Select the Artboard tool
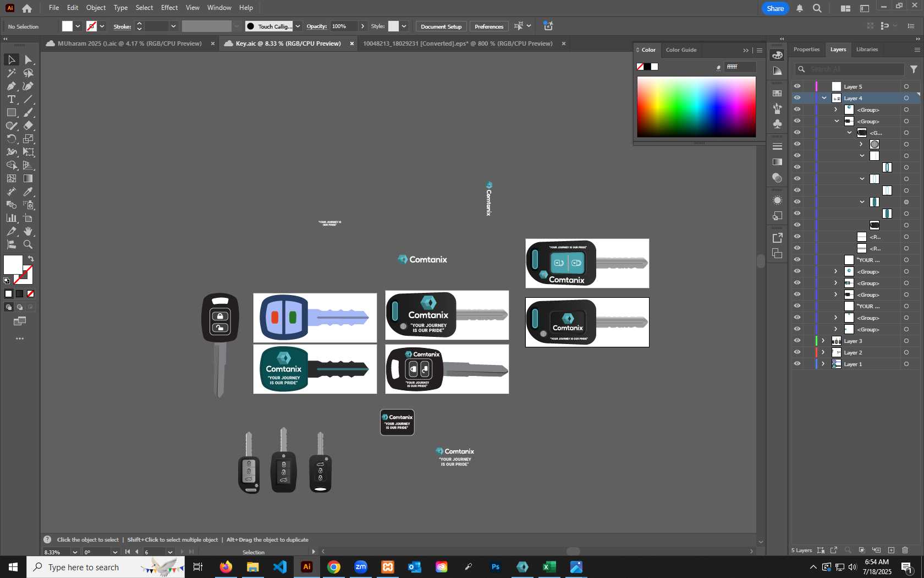Image resolution: width=924 pixels, height=578 pixels. pos(29,218)
